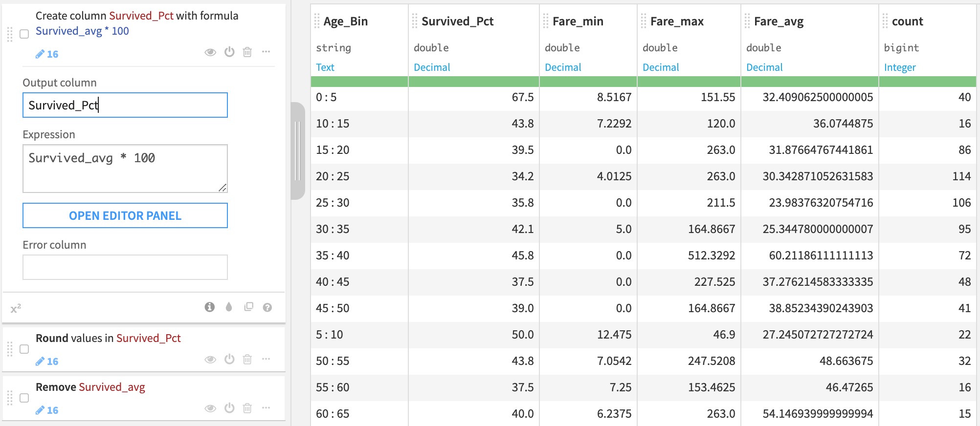Disable the Round values step with power icon

[x=229, y=360]
